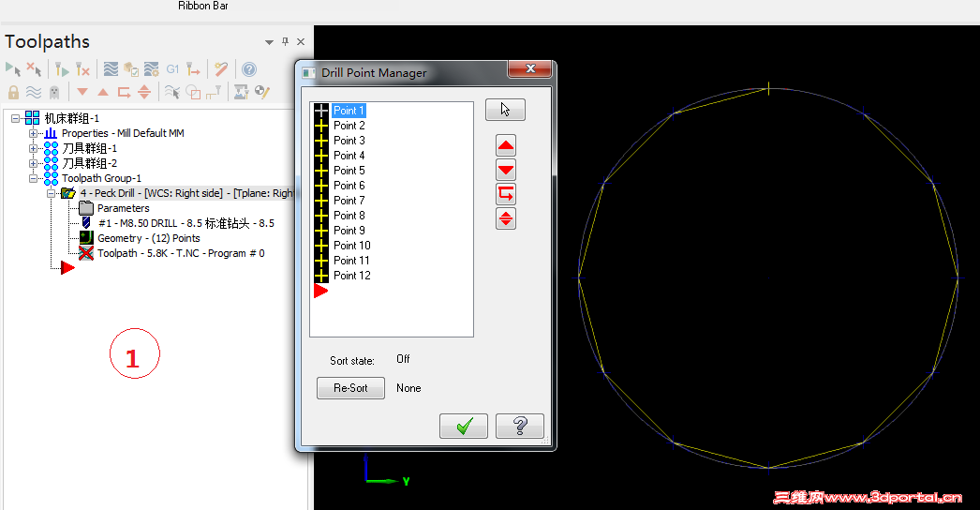Verify selected operations
The width and height of the screenshot is (980, 510).
[130, 68]
